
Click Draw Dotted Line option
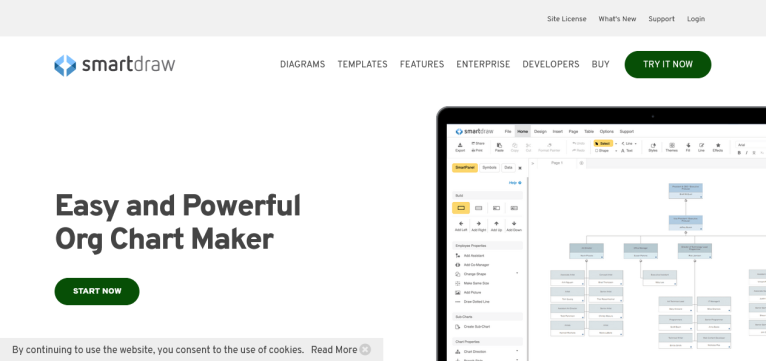pos(472,302)
